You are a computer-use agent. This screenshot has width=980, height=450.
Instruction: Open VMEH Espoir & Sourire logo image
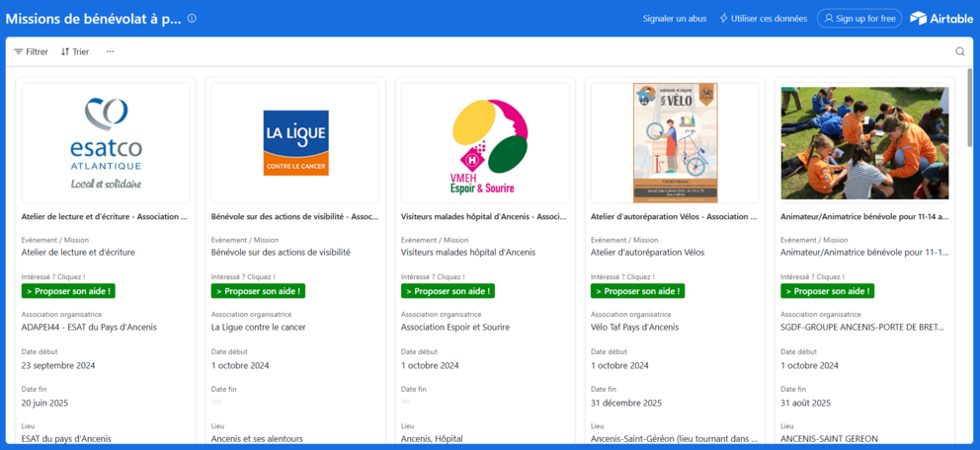click(486, 143)
